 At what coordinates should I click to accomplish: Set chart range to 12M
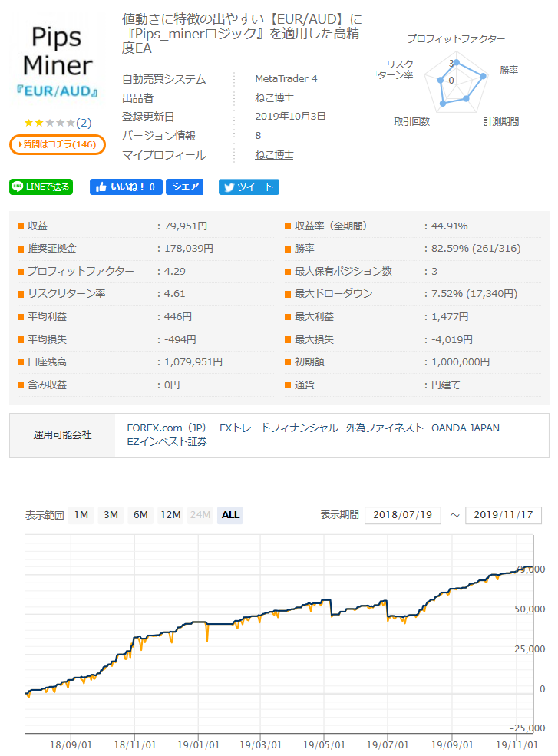[170, 515]
